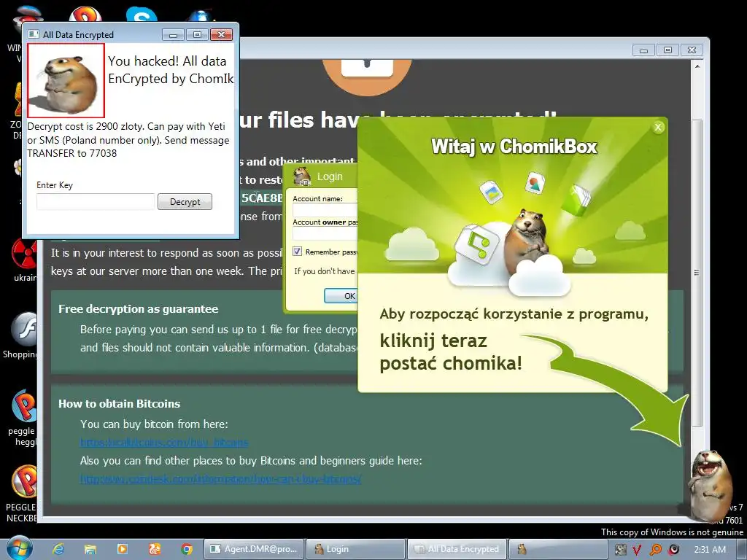
Task: Click the leftmost system tray icon
Action: [x=620, y=550]
